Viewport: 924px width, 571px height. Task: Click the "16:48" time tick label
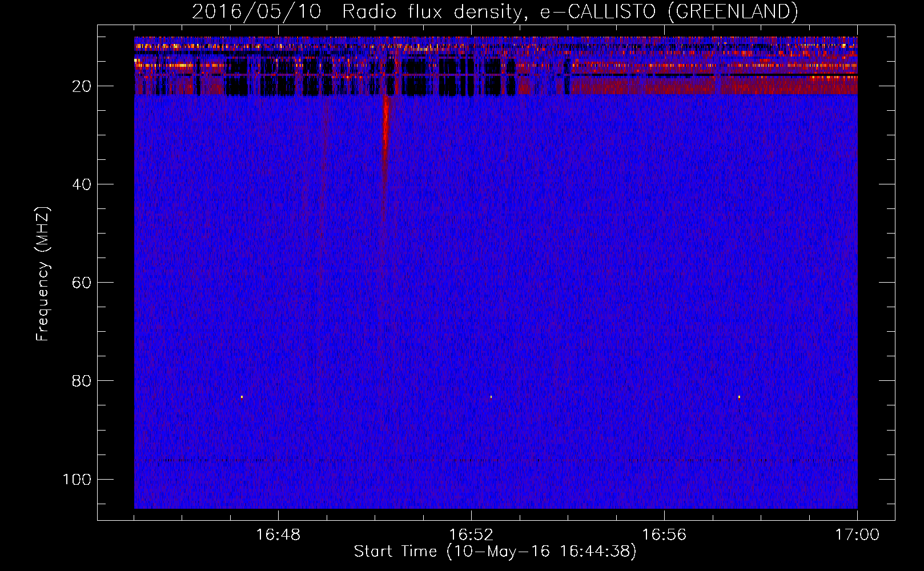click(x=278, y=535)
